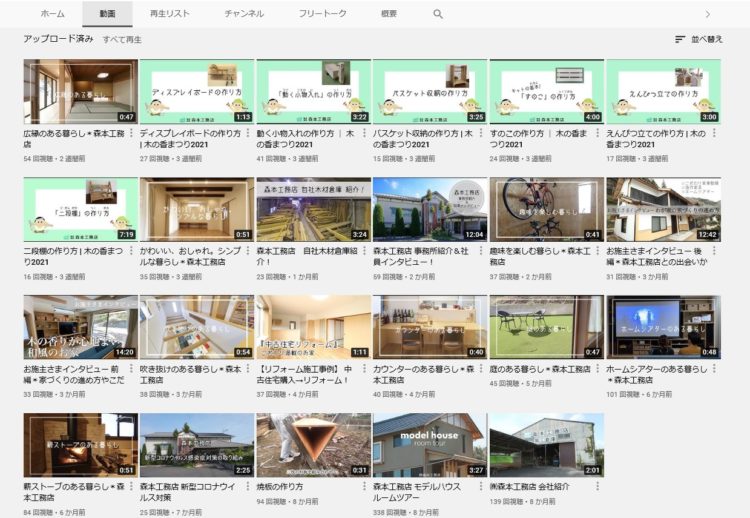Open options menu for 焼板の作り方 video

click(364, 486)
